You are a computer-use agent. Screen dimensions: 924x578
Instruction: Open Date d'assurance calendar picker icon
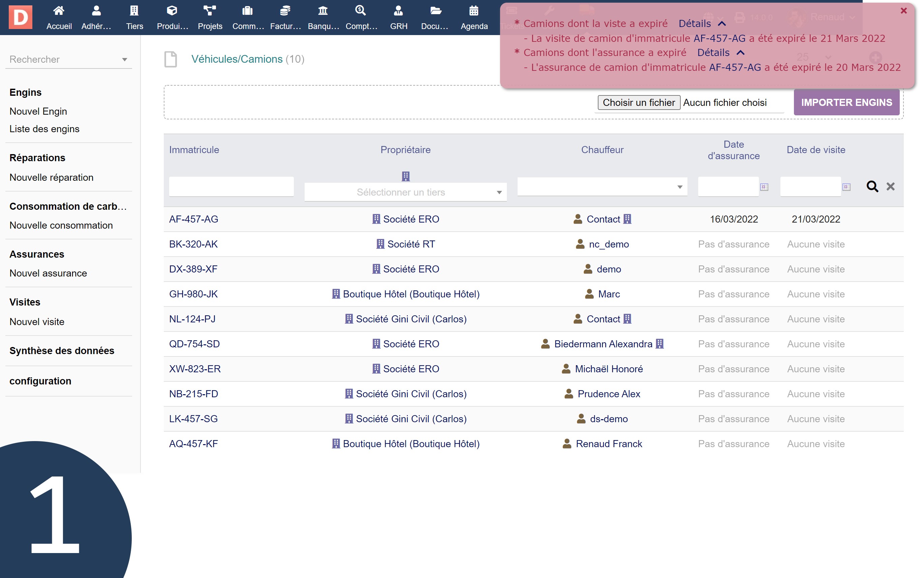pos(764,187)
